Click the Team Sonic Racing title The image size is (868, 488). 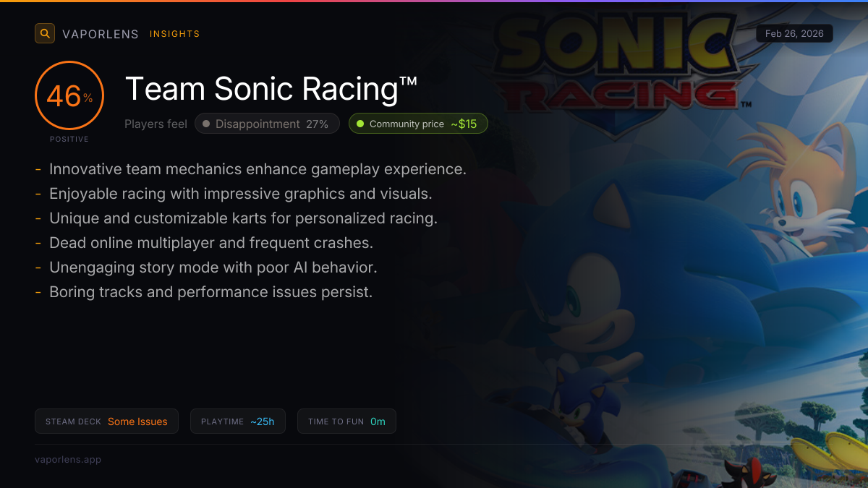(x=271, y=89)
